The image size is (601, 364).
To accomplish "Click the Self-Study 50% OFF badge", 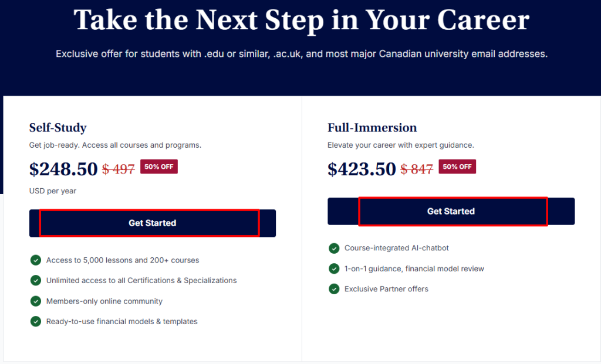I will (159, 166).
